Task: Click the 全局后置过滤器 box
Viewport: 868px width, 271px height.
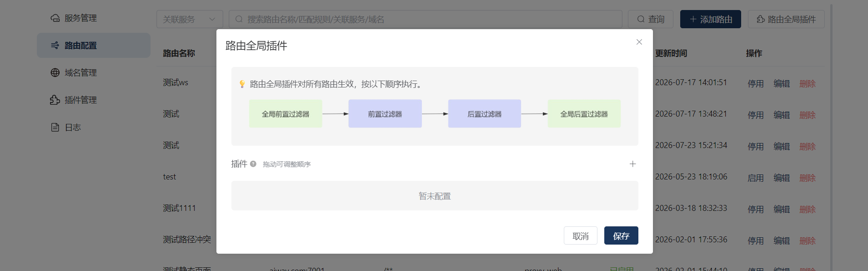Action: pos(584,114)
